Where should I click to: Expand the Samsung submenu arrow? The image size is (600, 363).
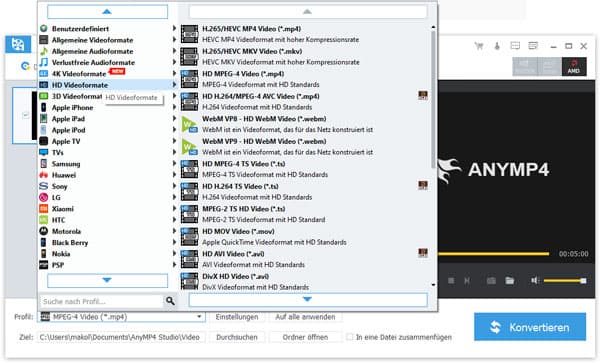(x=174, y=163)
